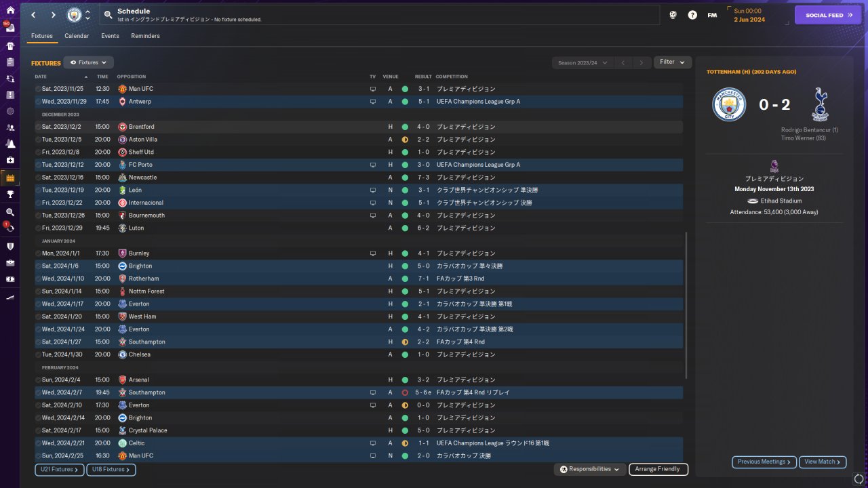This screenshot has width=868, height=488.
Task: Open the Club Info shield icon
Action: click(x=10, y=246)
